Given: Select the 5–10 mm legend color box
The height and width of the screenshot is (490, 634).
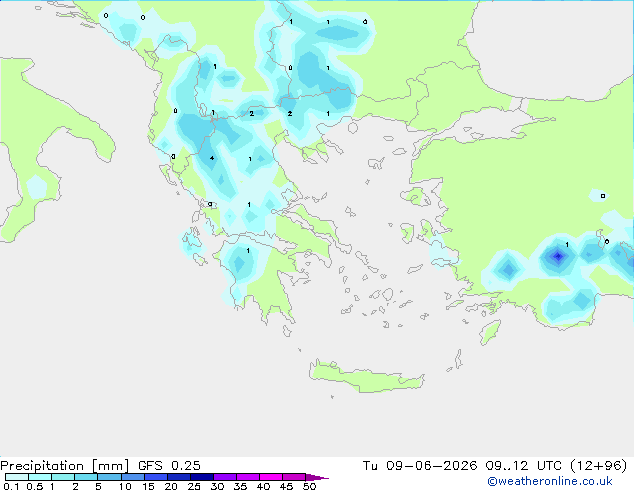Looking at the screenshot, I should pos(109,477).
